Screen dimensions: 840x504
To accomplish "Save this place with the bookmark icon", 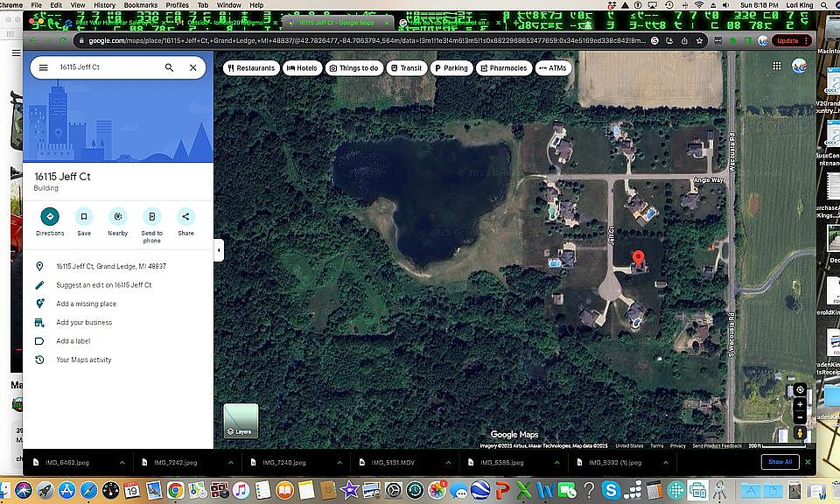I will pos(84,217).
